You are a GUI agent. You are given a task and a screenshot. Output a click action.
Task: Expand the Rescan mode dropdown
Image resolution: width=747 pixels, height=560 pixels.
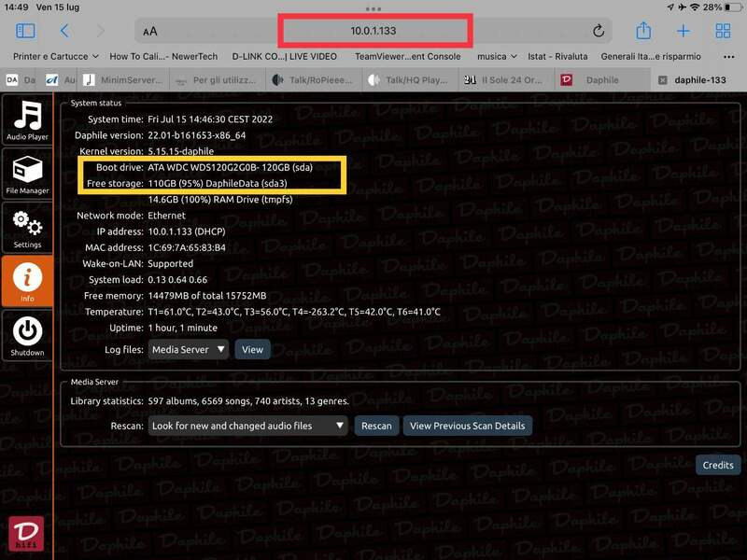pos(247,426)
